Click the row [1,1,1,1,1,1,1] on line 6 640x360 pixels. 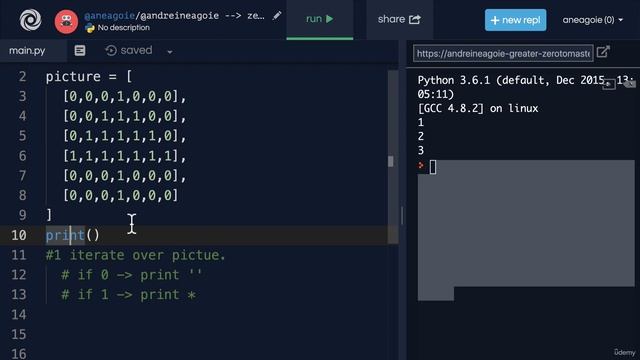click(x=124, y=156)
